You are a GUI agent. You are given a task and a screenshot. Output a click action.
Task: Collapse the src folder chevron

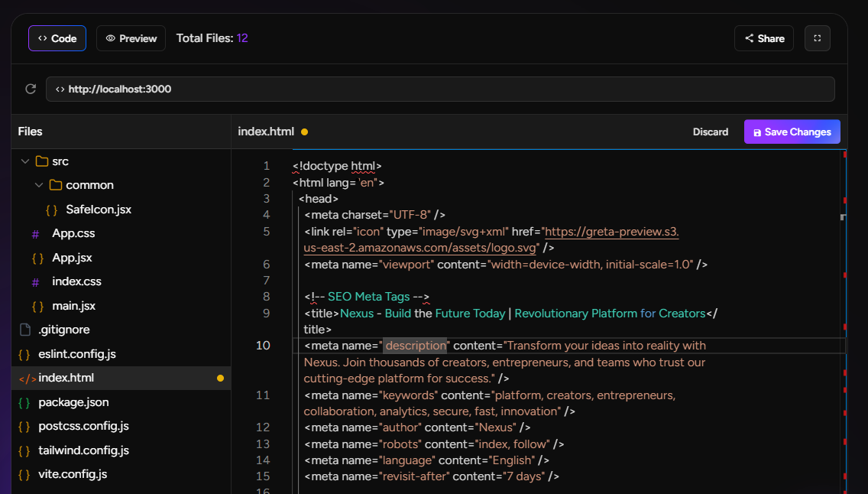tap(25, 161)
